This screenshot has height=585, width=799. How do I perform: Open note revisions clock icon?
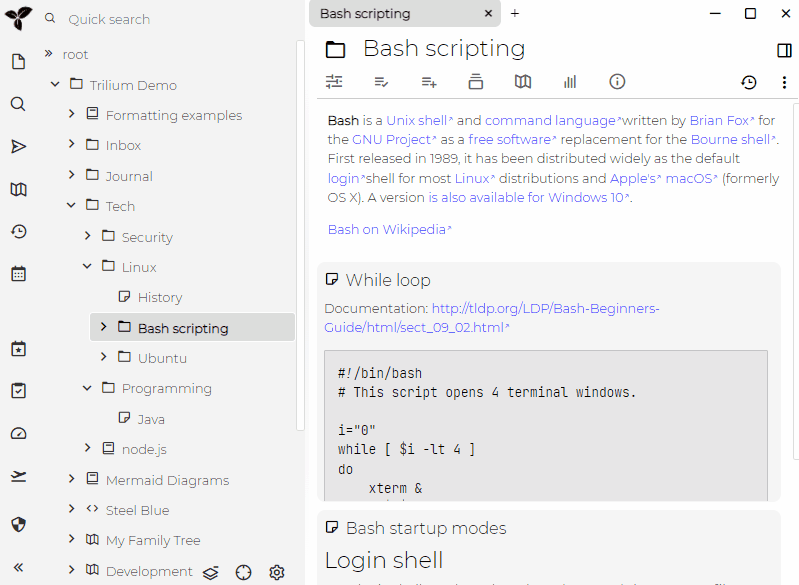point(748,83)
